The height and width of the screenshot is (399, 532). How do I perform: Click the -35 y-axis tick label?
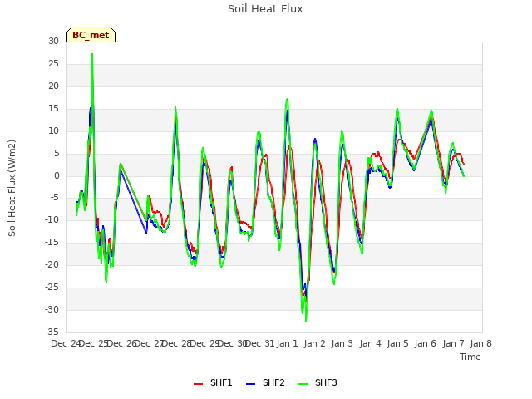52,332
